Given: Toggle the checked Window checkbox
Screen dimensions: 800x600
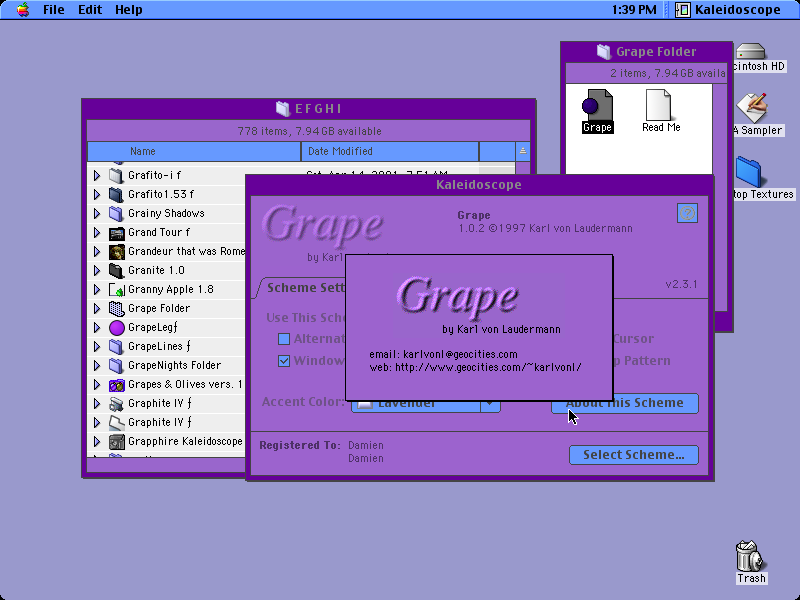Looking at the screenshot, I should [x=284, y=361].
